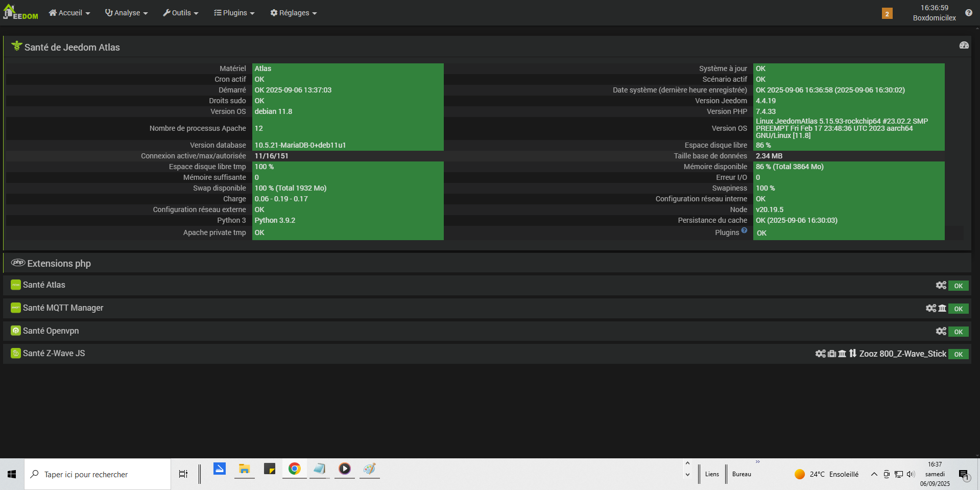Open Openvpn configuration gears icon
The height and width of the screenshot is (490, 980).
(x=941, y=332)
